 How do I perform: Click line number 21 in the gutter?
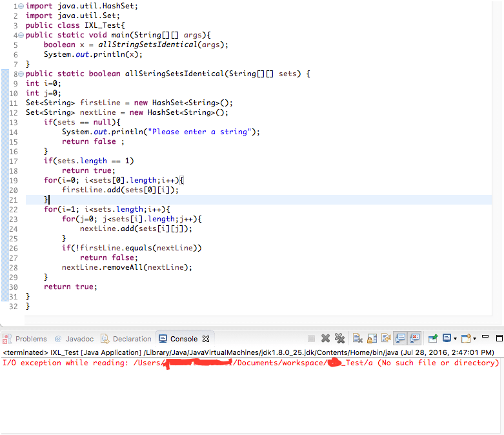pos(13,200)
